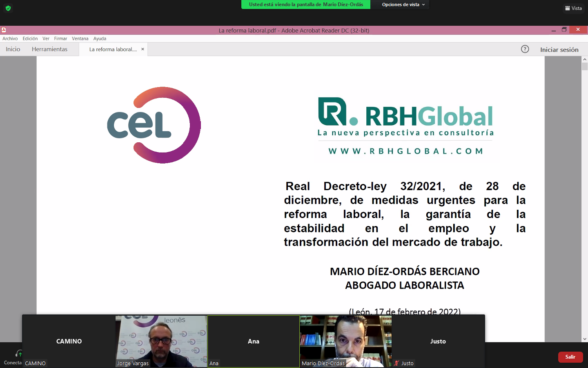Click the text ABOGADO LABORALISTA
The height and width of the screenshot is (368, 588).
click(405, 285)
